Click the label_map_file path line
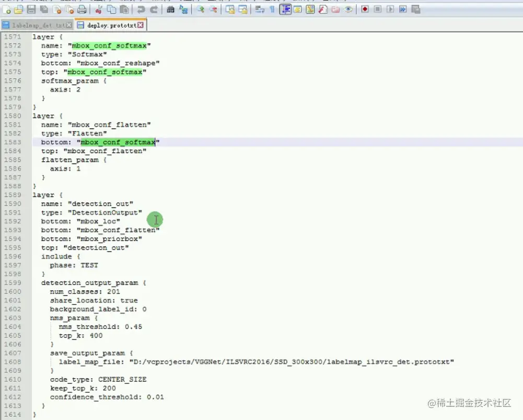 pos(256,362)
